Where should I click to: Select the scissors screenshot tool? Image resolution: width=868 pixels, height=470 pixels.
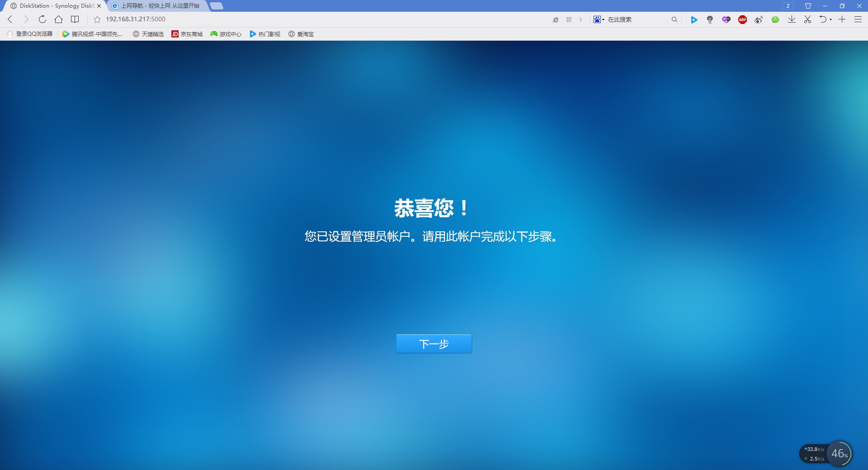pos(807,19)
